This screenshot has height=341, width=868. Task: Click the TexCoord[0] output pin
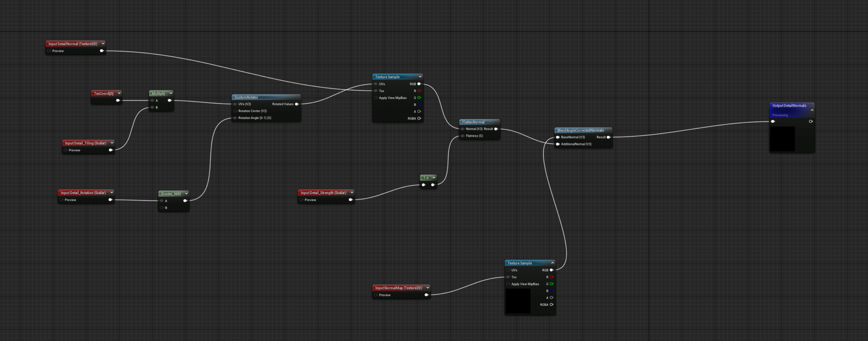pyautogui.click(x=118, y=100)
